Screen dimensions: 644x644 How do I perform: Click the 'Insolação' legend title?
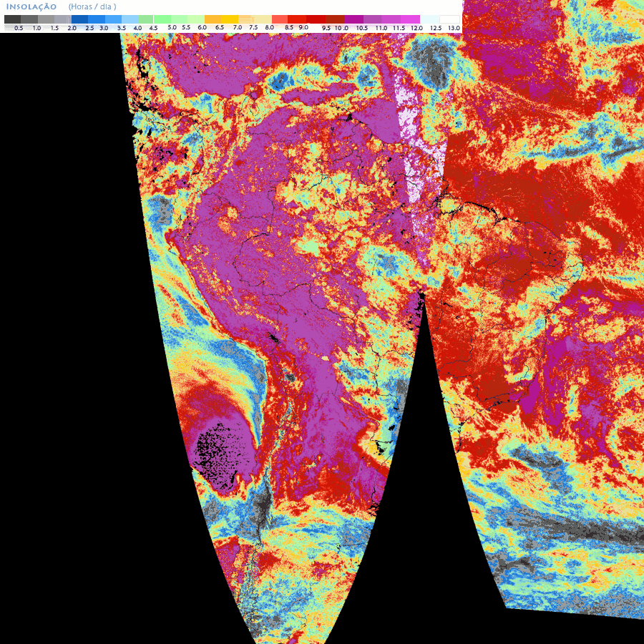click(31, 7)
